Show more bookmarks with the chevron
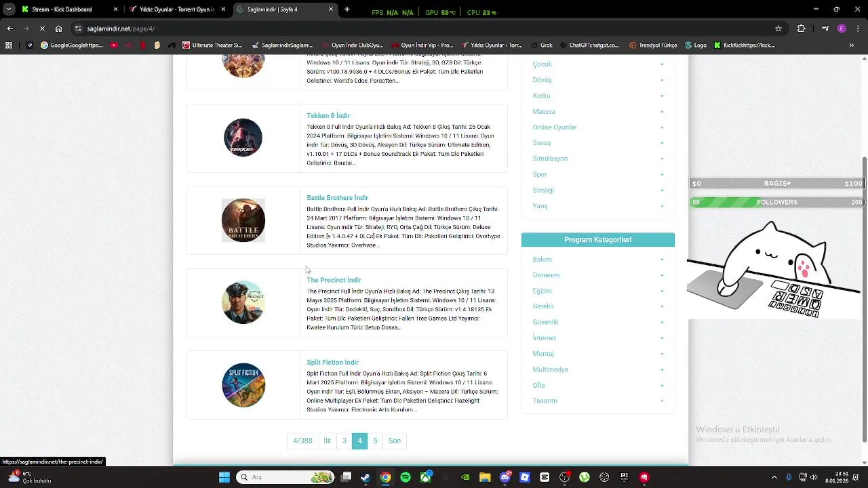868x488 pixels. (852, 45)
